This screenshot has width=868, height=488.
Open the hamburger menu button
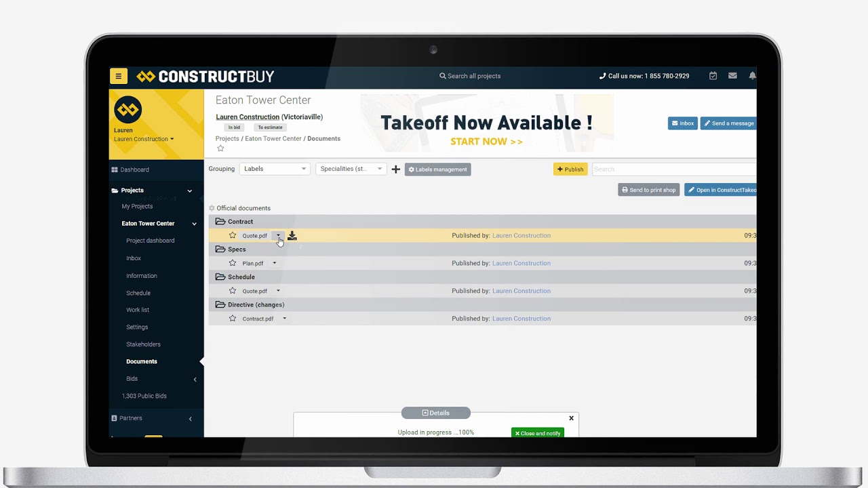point(118,76)
